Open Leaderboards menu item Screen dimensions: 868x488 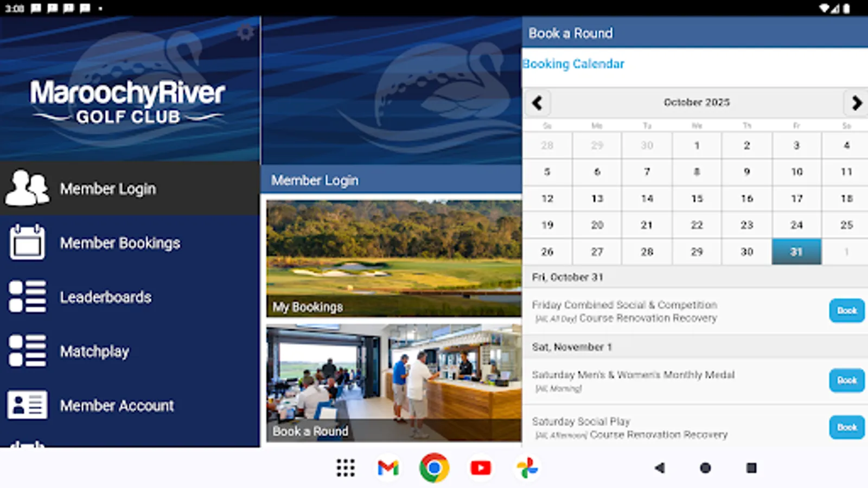130,297
